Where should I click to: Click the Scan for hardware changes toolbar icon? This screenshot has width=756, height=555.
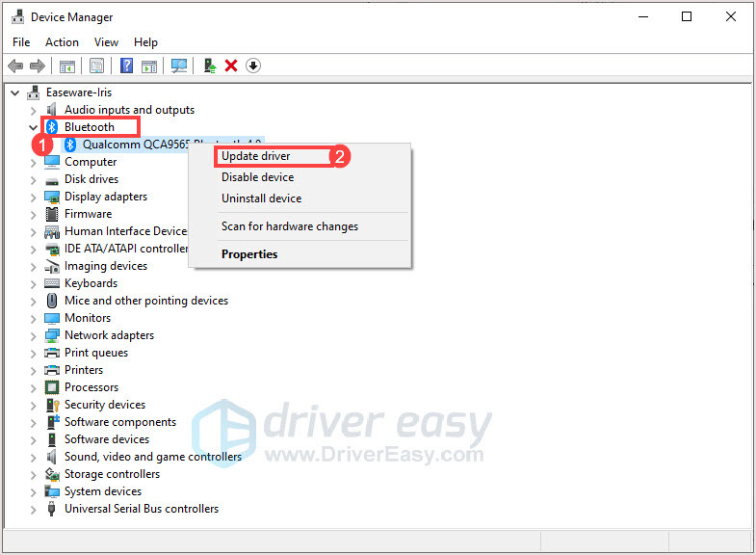(x=179, y=66)
